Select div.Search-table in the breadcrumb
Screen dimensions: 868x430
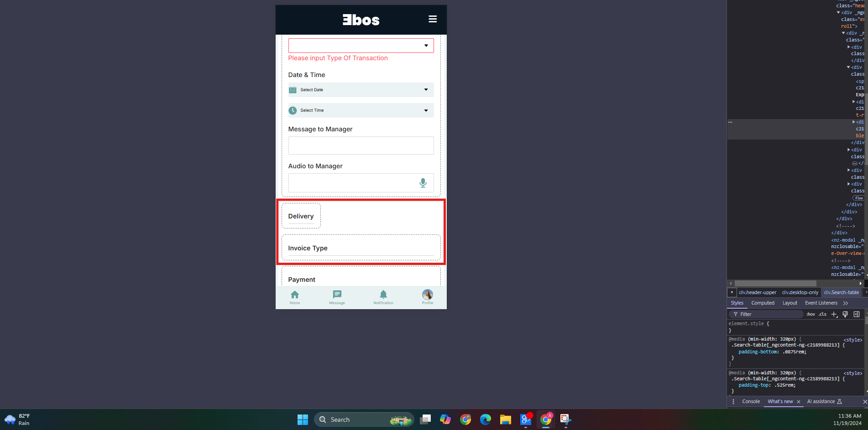(842, 292)
